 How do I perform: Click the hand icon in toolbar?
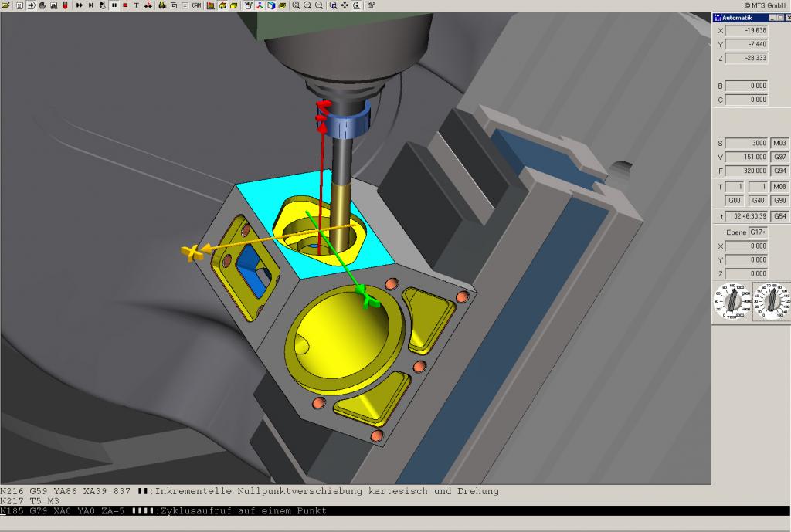tap(42, 5)
